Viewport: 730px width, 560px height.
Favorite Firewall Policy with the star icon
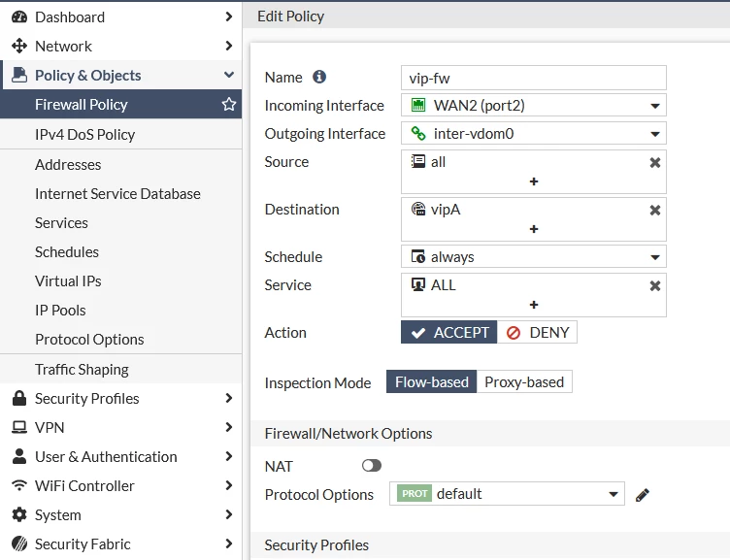(228, 104)
